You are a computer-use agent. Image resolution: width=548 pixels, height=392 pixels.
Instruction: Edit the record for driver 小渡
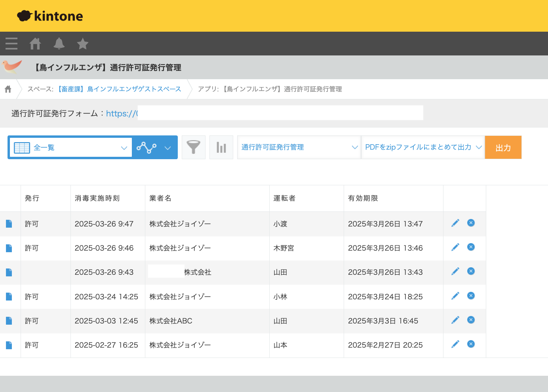coord(455,223)
